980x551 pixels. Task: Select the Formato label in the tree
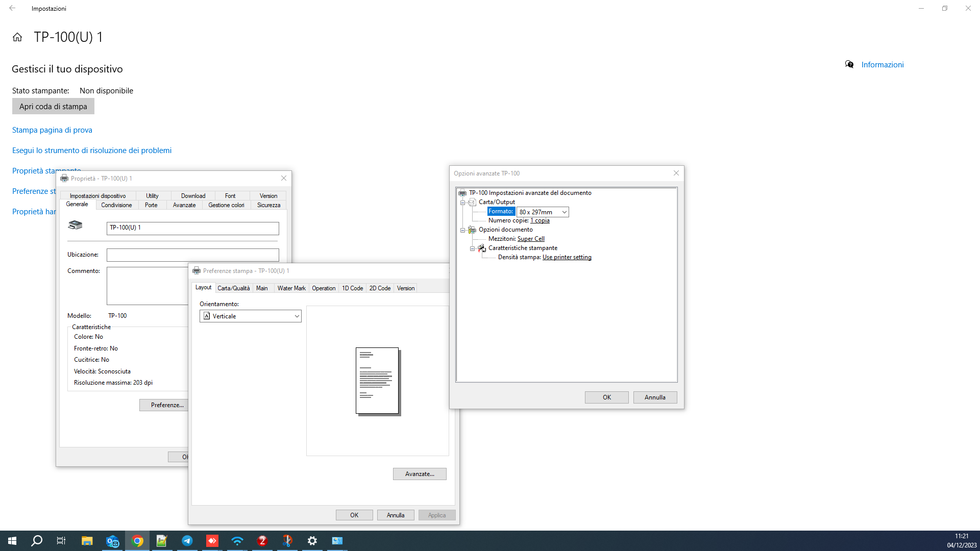click(501, 212)
